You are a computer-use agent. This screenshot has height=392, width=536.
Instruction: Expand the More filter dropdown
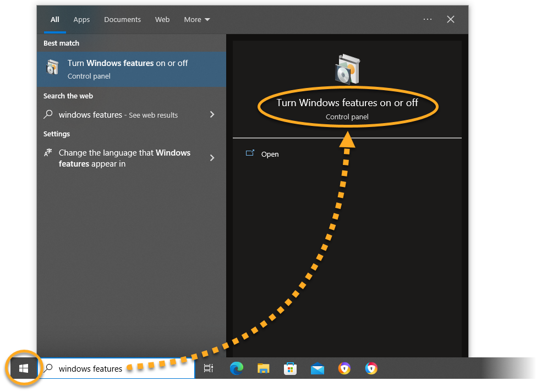pyautogui.click(x=196, y=19)
